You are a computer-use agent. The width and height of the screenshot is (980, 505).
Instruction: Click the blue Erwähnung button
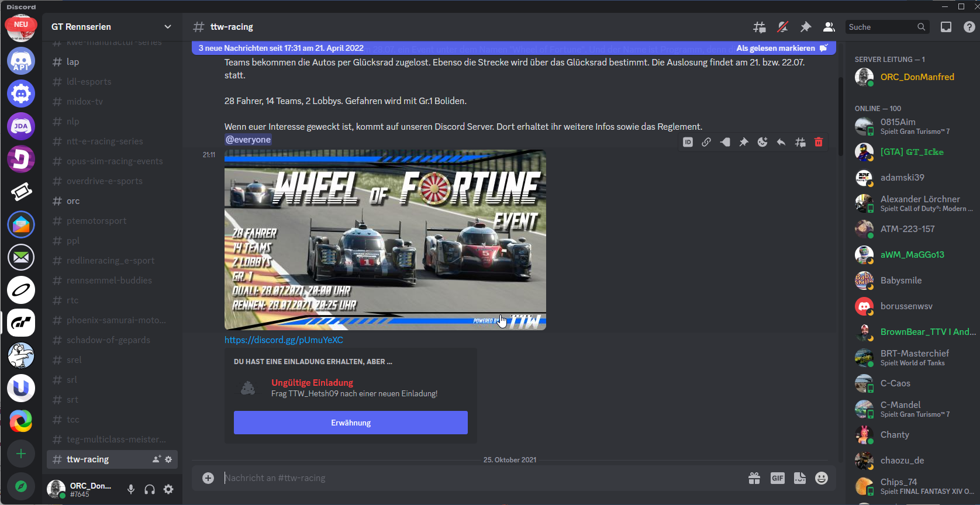351,423
